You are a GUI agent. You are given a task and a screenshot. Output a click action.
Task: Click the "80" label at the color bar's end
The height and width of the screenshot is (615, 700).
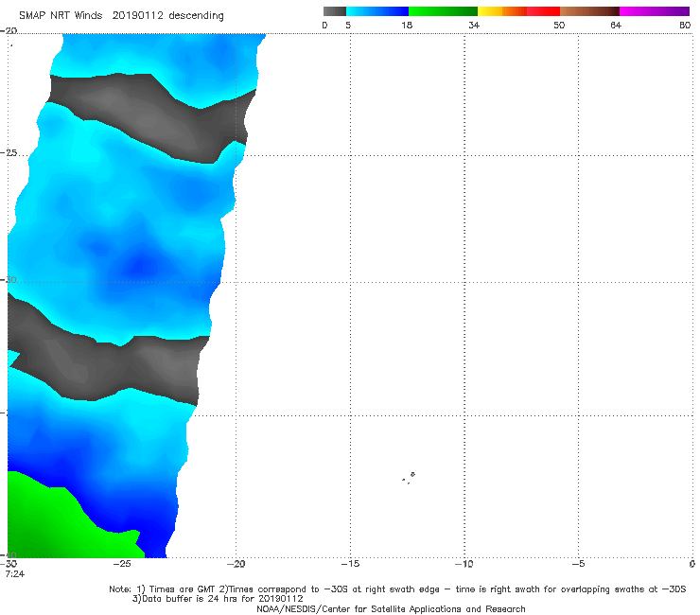pos(685,26)
